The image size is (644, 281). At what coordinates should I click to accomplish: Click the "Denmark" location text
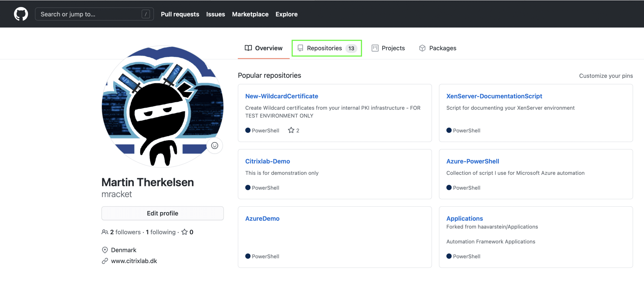pos(124,250)
